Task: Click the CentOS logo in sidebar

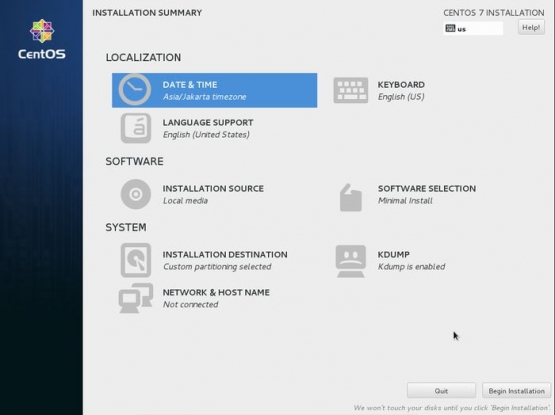Action: click(x=42, y=39)
